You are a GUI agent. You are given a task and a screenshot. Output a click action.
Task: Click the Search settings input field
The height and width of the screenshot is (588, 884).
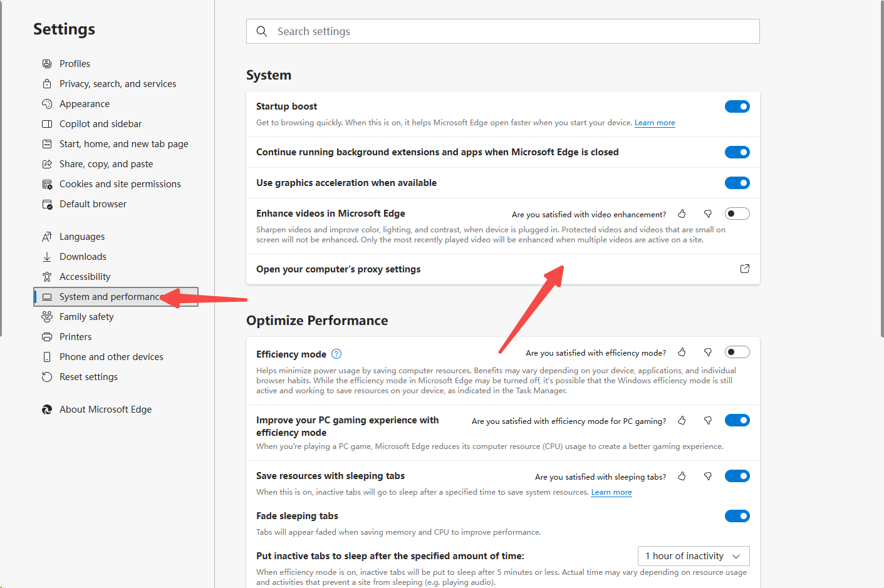coord(503,31)
